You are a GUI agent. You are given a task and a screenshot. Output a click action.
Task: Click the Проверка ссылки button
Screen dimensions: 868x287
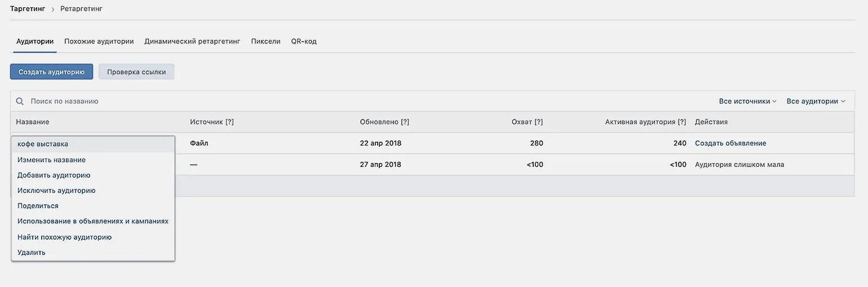coord(136,72)
